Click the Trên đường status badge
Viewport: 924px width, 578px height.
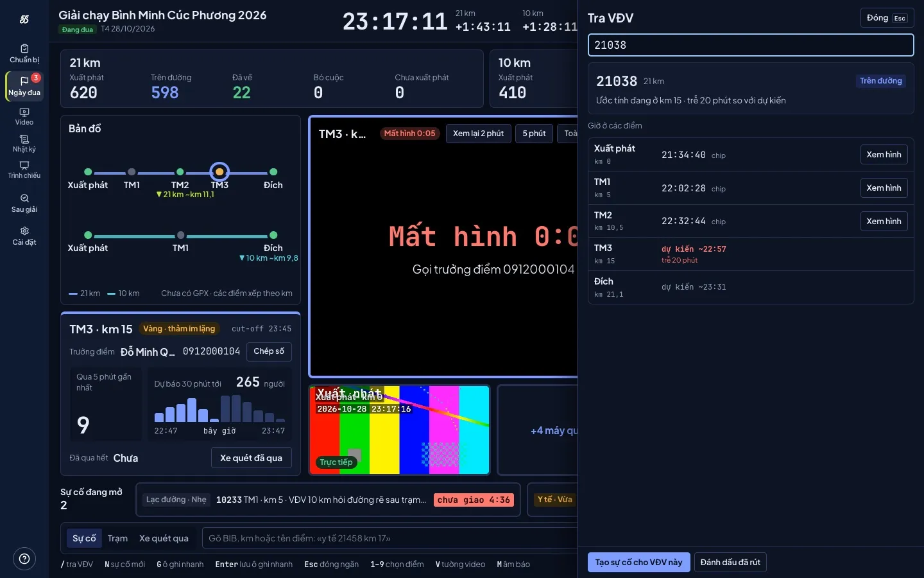click(880, 81)
